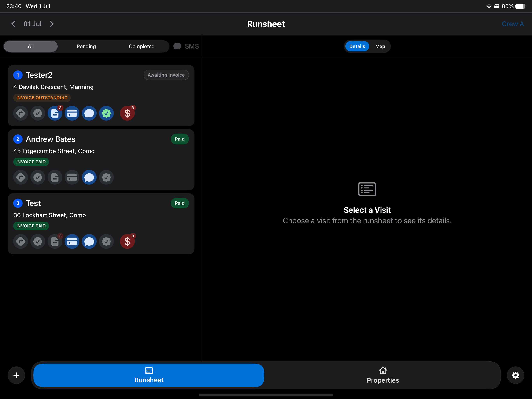Tap verified seal icon on Andrew Bates card

[x=106, y=177]
